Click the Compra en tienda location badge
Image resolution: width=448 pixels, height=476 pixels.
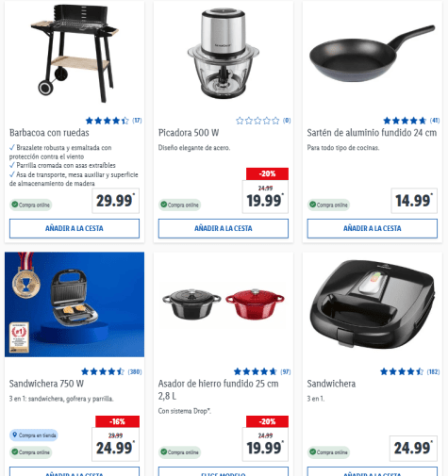tap(34, 435)
